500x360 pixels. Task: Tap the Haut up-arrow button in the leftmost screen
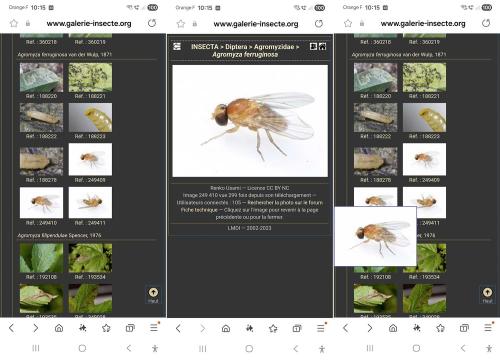(153, 295)
